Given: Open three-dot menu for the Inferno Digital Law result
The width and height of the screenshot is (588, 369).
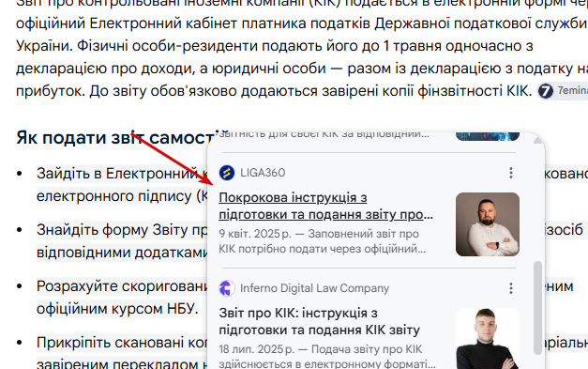Looking at the screenshot, I should [511, 288].
